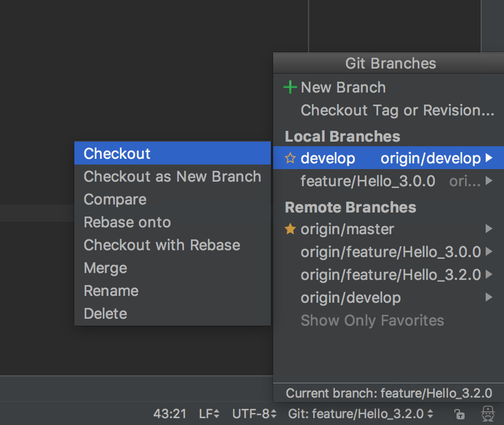Unfavorite origin/master via its gold star
The image size is (504, 425).
click(x=290, y=229)
